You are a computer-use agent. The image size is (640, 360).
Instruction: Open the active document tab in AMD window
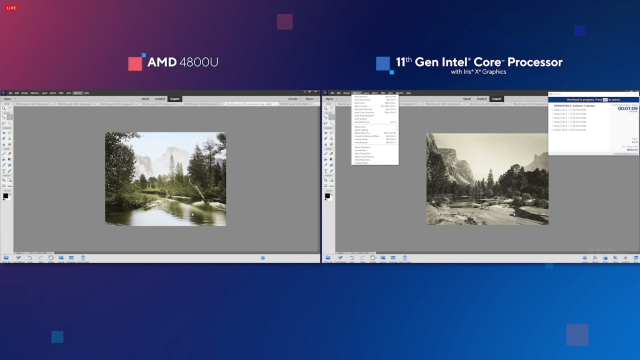(x=251, y=104)
